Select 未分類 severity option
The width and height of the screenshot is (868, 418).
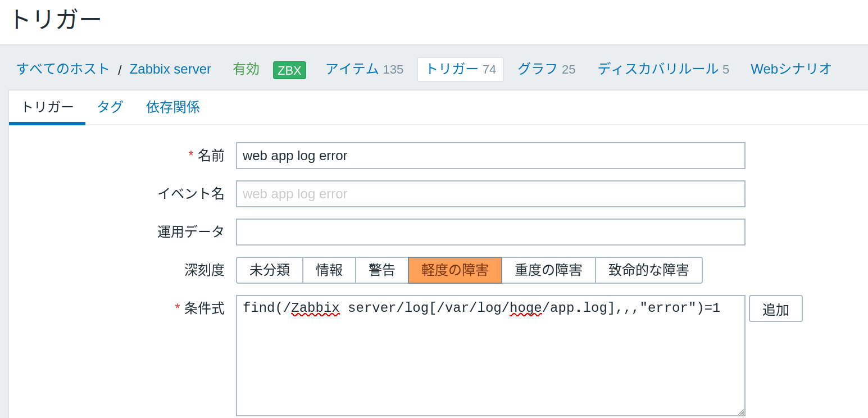tap(270, 270)
